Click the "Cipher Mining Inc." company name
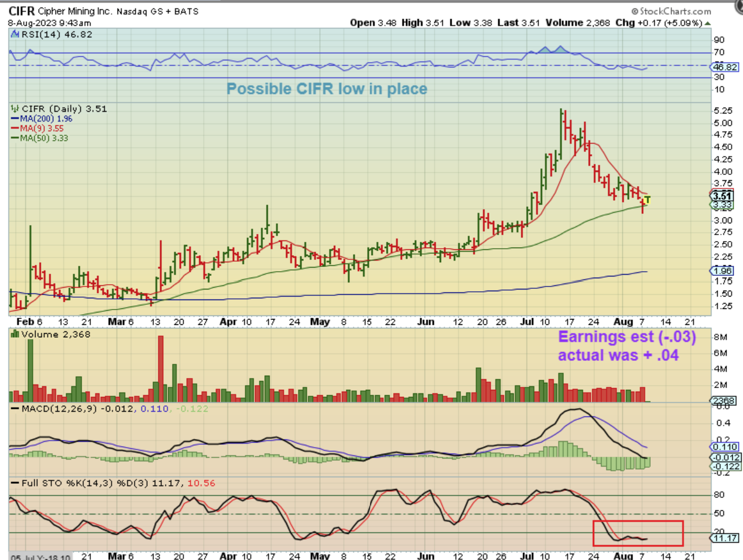This screenshot has height=560, width=743. click(74, 11)
